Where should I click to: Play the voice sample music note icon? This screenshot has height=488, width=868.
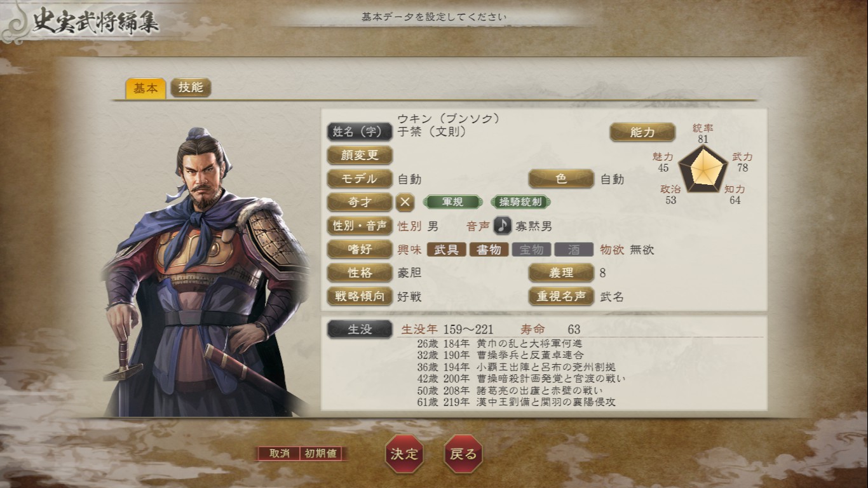click(503, 226)
